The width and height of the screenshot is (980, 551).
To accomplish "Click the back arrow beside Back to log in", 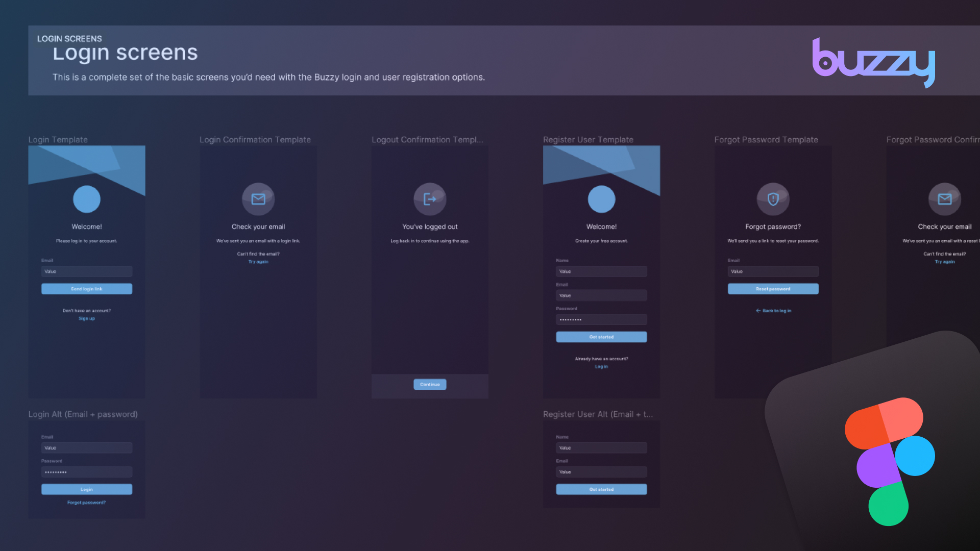I will coord(758,311).
